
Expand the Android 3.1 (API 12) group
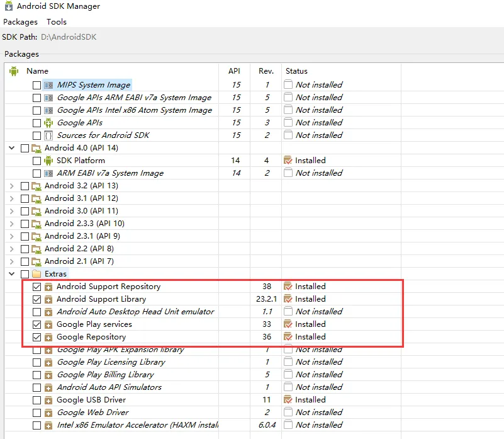(12, 198)
